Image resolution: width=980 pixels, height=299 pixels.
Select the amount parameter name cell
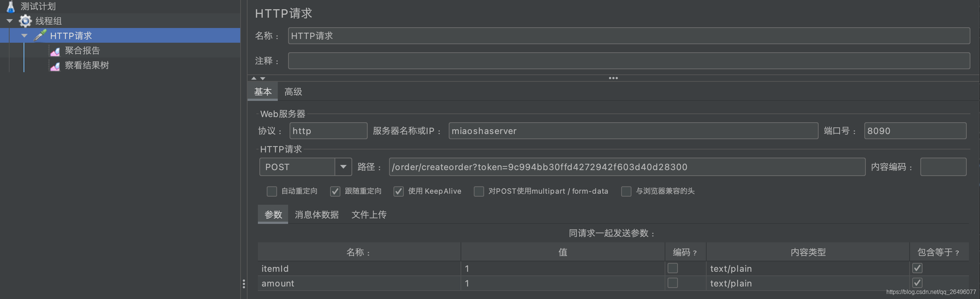pyautogui.click(x=359, y=284)
